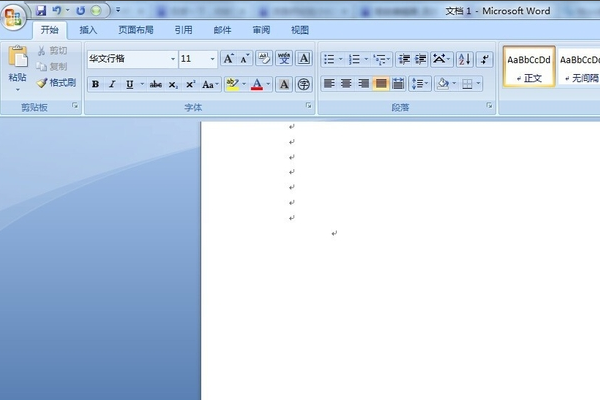Grow the font size
Screen dimensions: 600x400
[228, 59]
